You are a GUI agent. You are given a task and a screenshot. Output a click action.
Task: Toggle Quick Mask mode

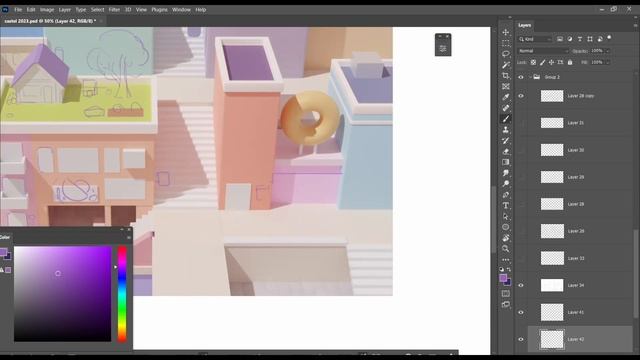(506, 293)
